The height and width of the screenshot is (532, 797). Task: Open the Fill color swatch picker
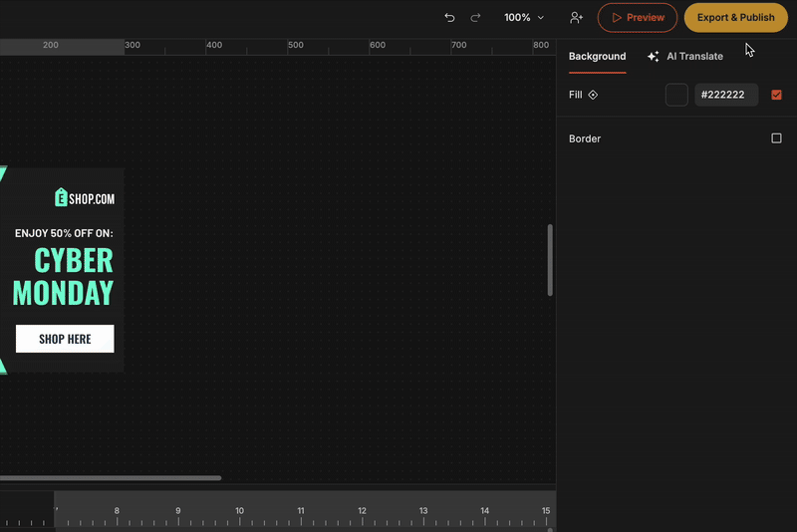click(676, 96)
